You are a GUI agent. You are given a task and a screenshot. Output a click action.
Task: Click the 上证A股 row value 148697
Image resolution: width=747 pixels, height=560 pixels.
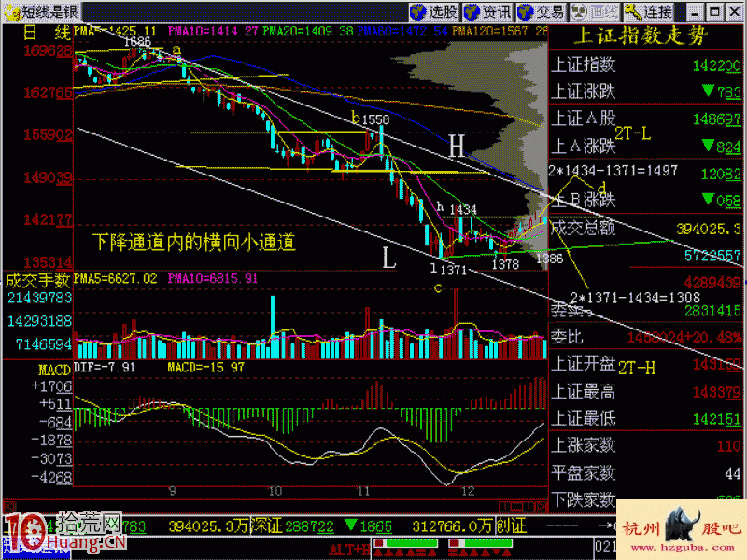(716, 119)
